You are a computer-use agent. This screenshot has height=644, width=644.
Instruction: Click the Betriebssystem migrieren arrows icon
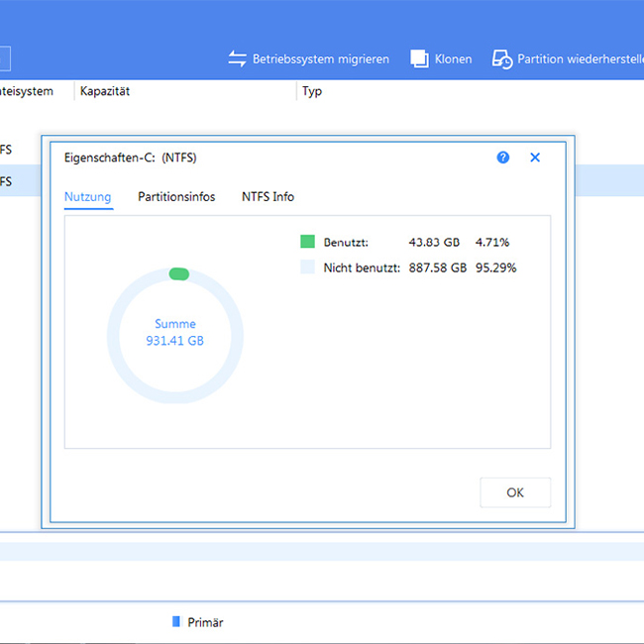click(x=237, y=59)
